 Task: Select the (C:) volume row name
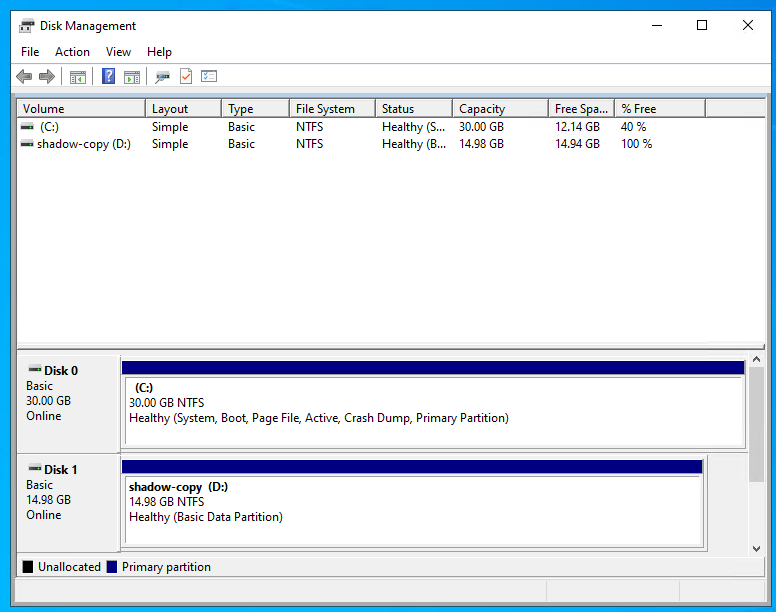(x=49, y=127)
